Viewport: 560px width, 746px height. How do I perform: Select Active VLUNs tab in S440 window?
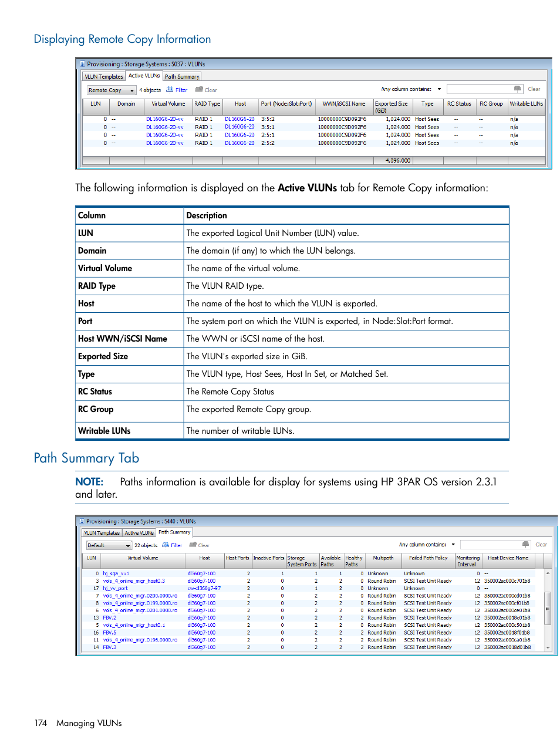tap(139, 533)
